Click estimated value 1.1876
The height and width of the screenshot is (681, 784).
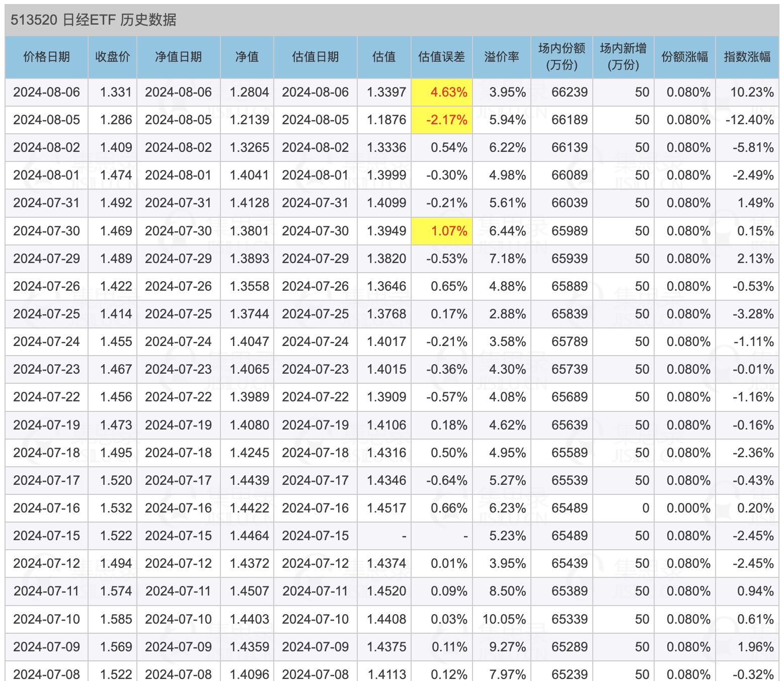(x=386, y=120)
